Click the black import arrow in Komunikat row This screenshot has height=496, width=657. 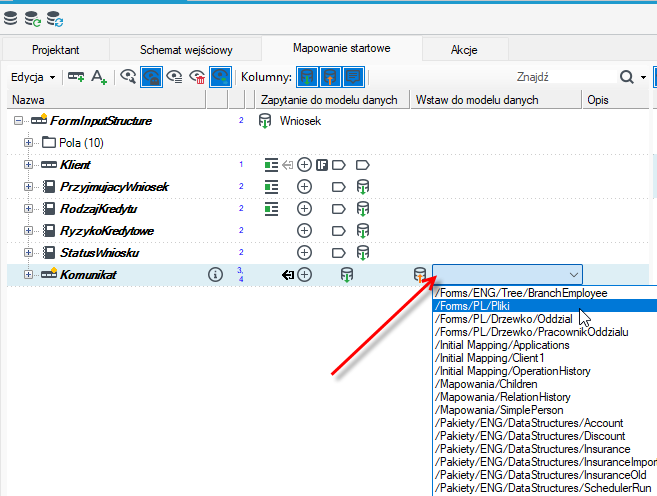pos(288,275)
